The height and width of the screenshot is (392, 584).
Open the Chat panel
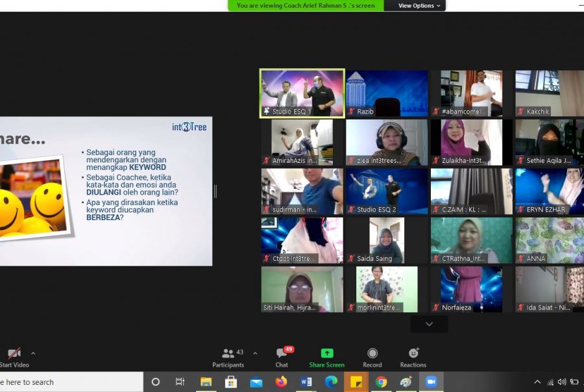point(282,357)
